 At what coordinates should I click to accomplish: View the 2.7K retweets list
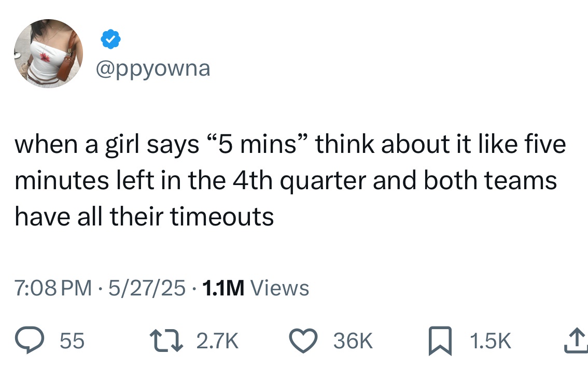(218, 341)
